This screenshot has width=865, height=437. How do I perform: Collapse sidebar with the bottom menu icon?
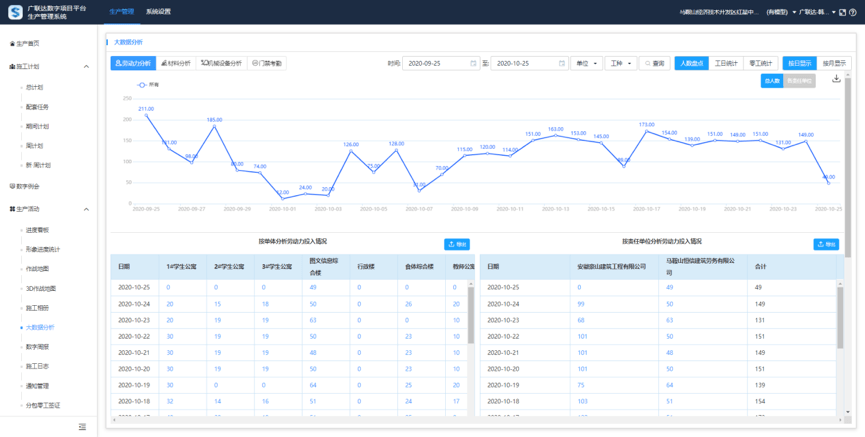[82, 427]
